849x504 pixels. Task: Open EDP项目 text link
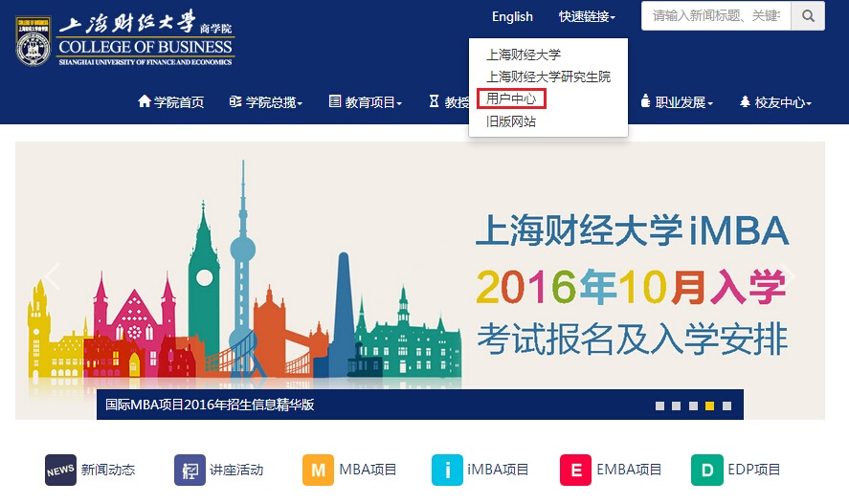753,470
